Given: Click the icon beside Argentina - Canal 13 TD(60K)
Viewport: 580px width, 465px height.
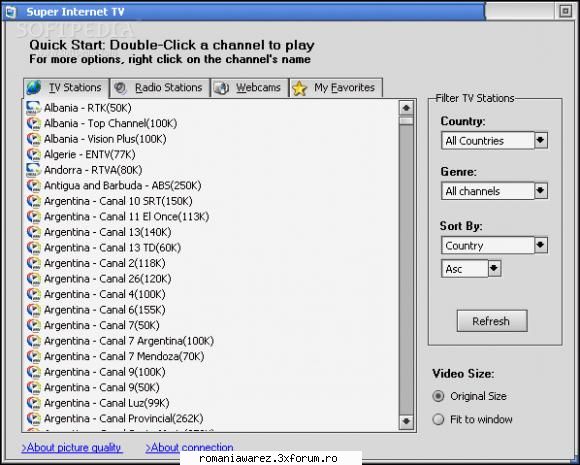Looking at the screenshot, I should coord(33,248).
